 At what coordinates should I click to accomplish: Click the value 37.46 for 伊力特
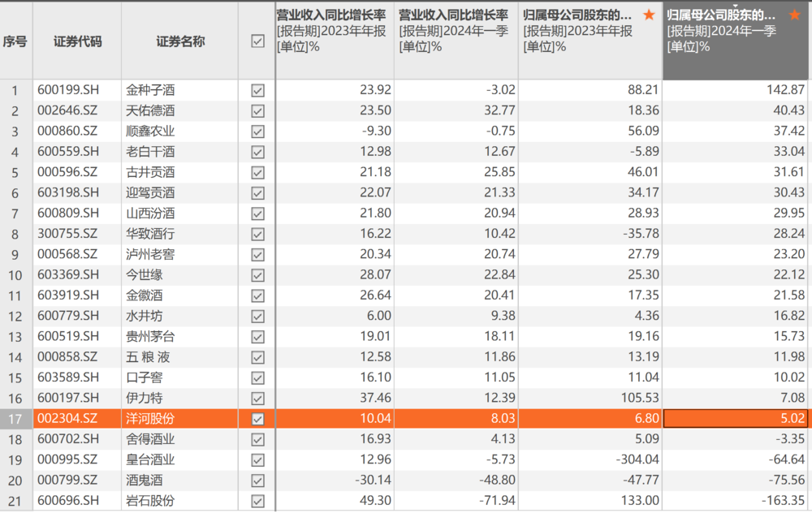[x=375, y=398]
